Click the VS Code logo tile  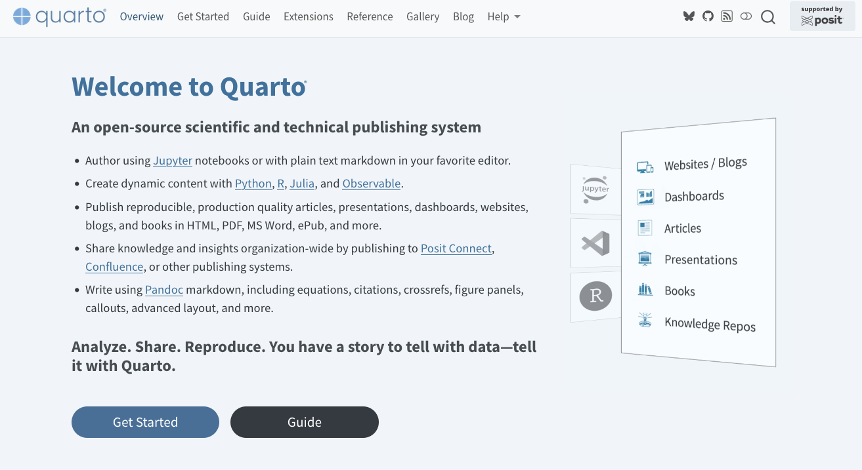(x=595, y=243)
